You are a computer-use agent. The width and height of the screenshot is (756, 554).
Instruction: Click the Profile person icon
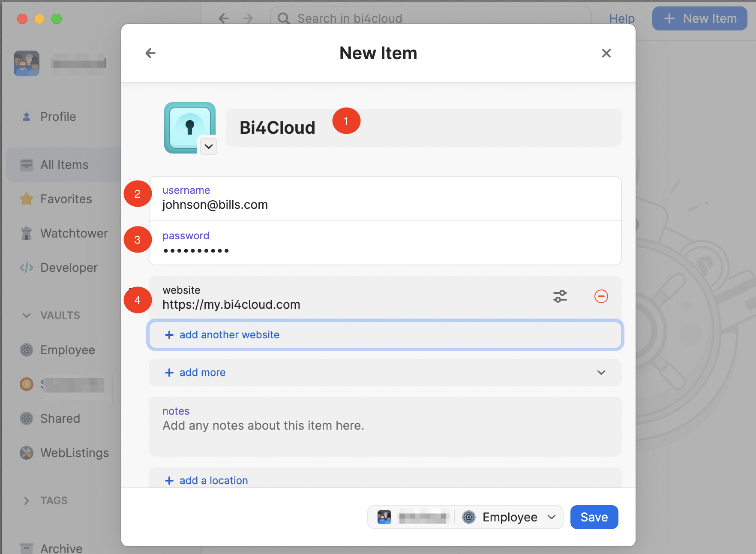tap(27, 117)
